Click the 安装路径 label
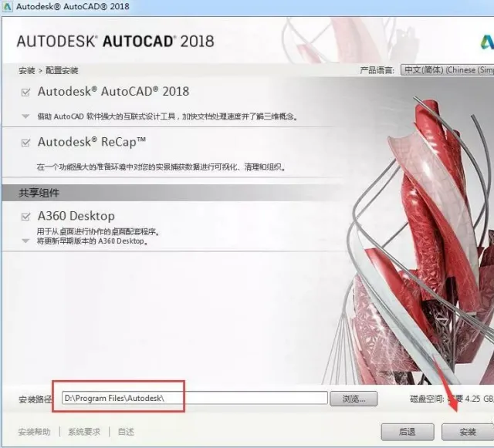The width and height of the screenshot is (494, 448). [35, 399]
